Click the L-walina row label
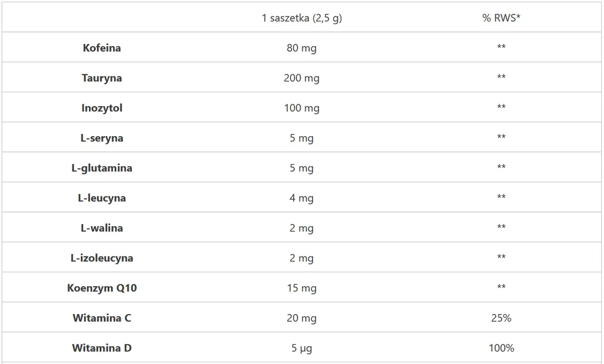 pos(102,228)
